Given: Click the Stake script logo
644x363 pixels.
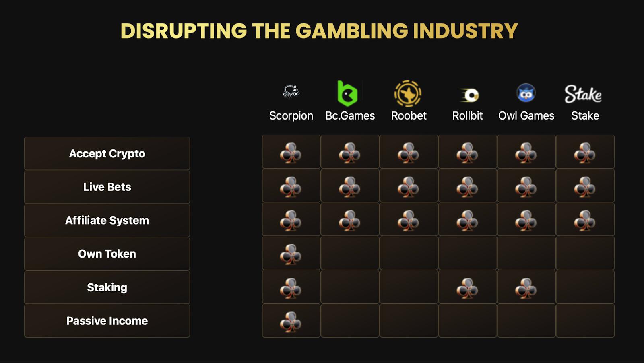Looking at the screenshot, I should point(583,94).
